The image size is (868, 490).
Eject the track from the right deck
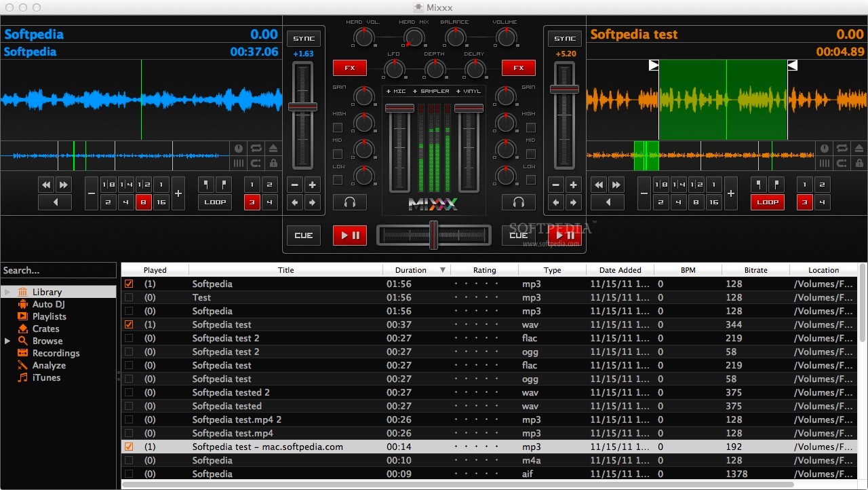coord(859,148)
